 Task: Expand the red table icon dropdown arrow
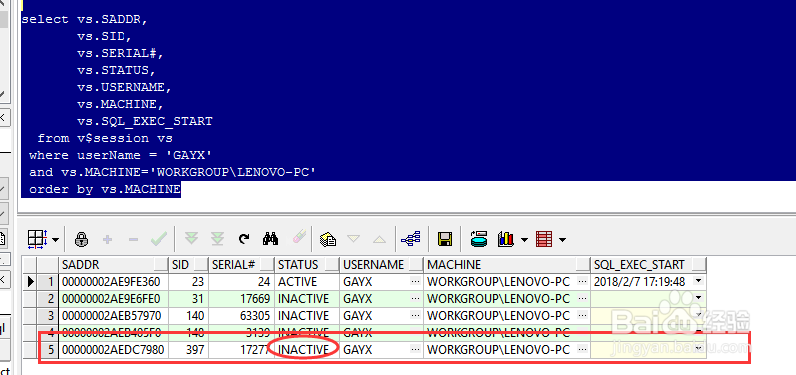[562, 240]
